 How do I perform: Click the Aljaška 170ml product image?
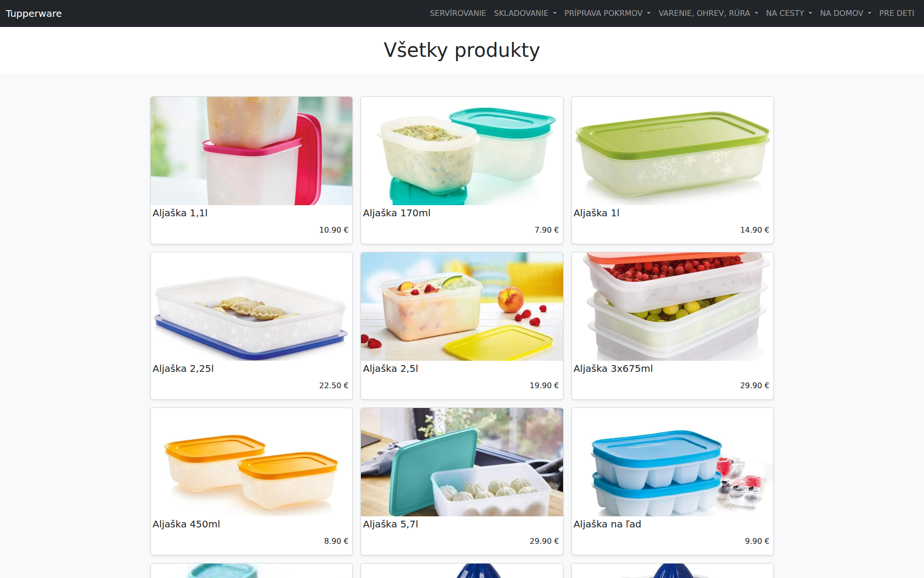tap(462, 151)
